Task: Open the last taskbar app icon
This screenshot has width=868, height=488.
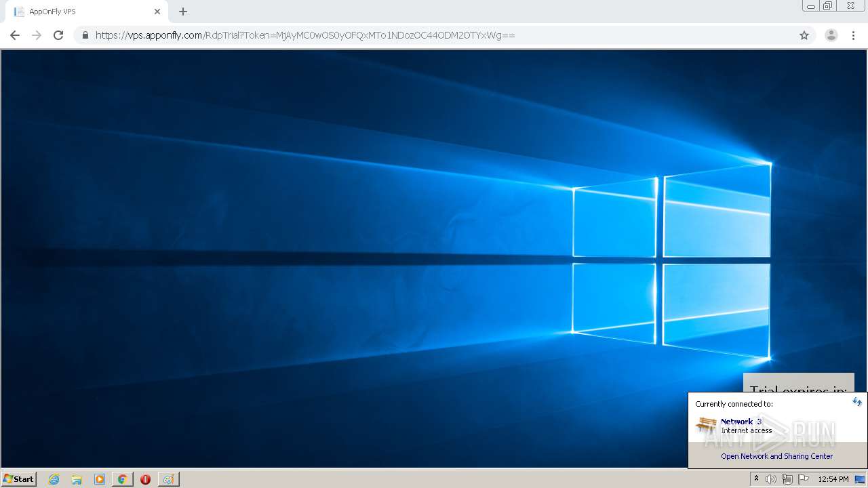Action: [168, 479]
